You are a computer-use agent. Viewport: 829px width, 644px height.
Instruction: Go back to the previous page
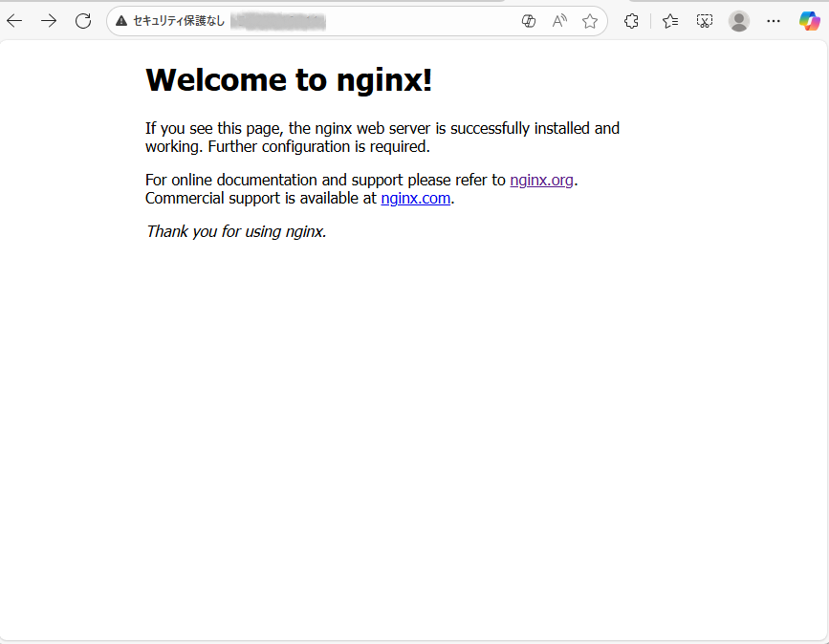click(x=14, y=21)
